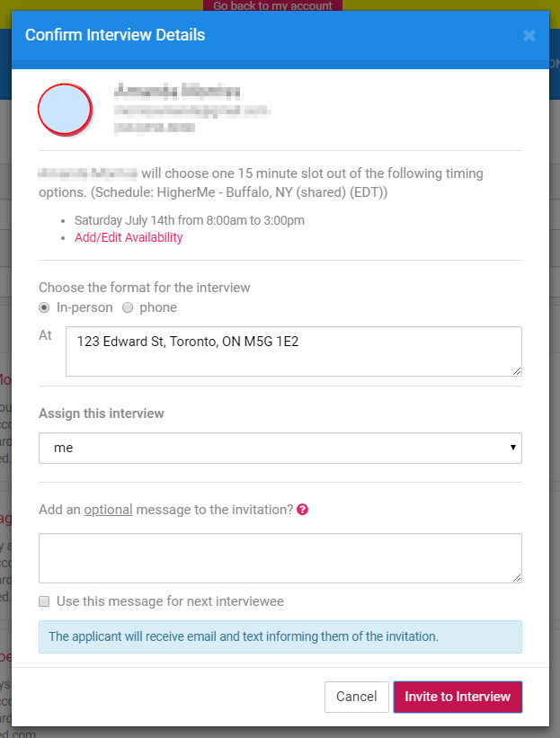The image size is (560, 738).
Task: Click the blurred applicant name in header
Action: [177, 91]
